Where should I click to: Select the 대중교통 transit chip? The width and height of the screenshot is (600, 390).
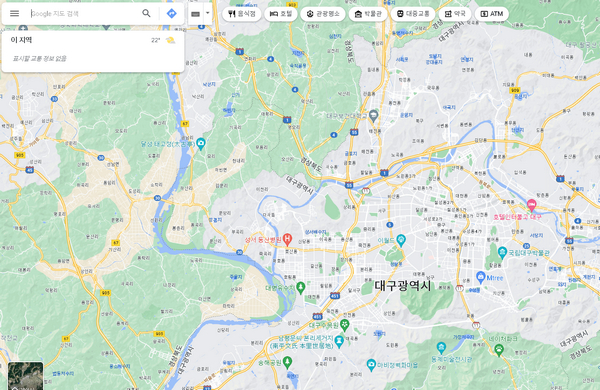coord(413,14)
